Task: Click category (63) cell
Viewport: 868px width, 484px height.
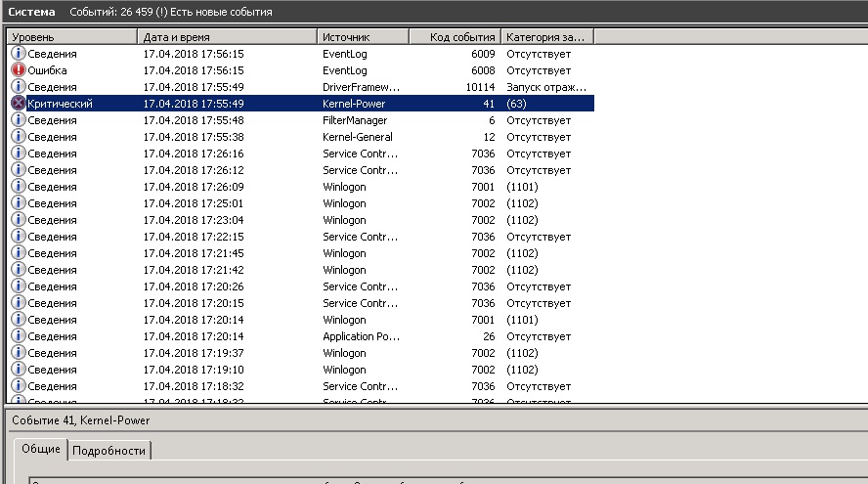Action: click(516, 104)
